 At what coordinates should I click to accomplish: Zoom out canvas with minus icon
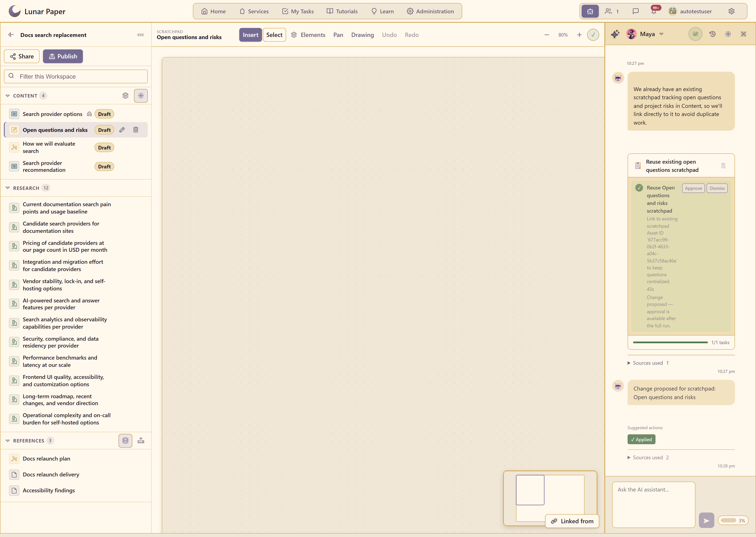(547, 35)
